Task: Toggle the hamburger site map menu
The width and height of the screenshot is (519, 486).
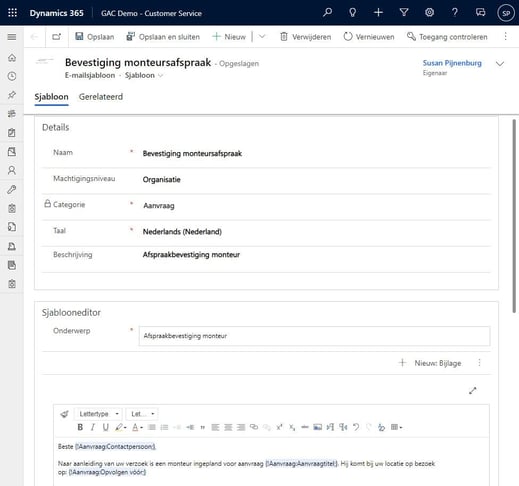Action: coord(12,37)
